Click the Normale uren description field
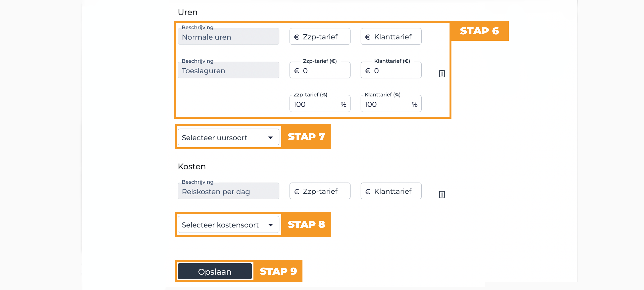The width and height of the screenshot is (644, 290). tap(228, 37)
